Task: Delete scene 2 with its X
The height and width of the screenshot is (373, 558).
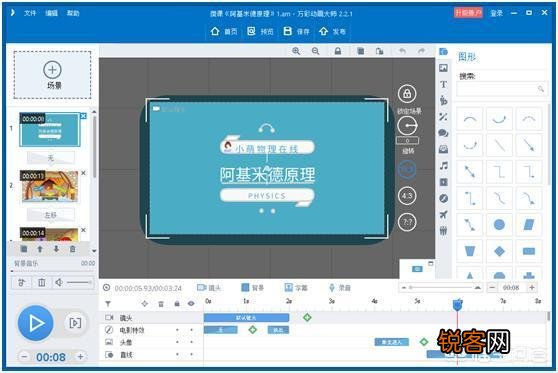Action: (83, 173)
